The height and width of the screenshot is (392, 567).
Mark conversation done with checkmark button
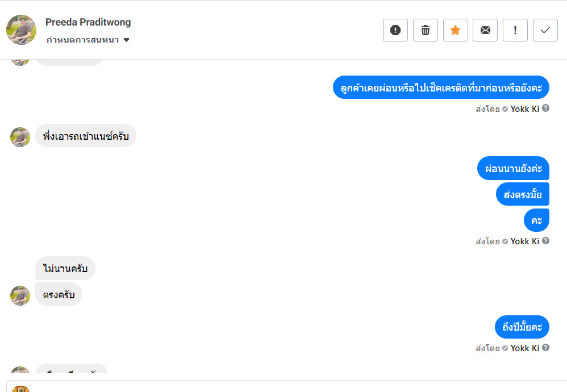click(545, 30)
